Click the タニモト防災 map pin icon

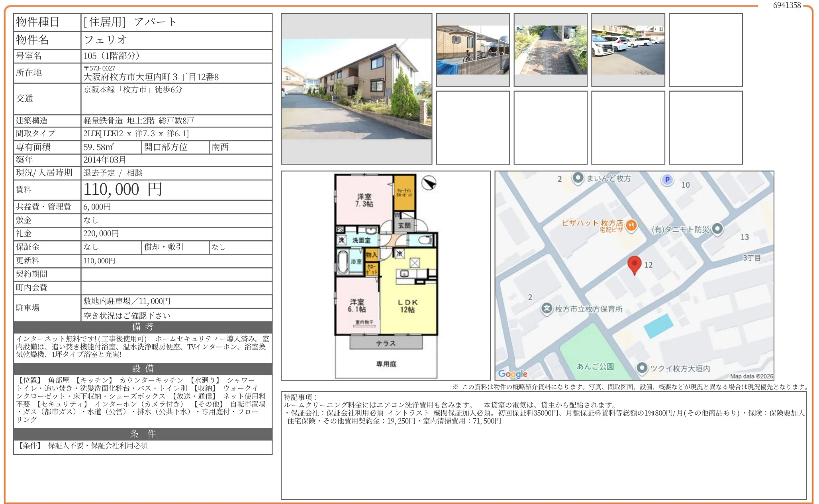pyautogui.click(x=717, y=229)
